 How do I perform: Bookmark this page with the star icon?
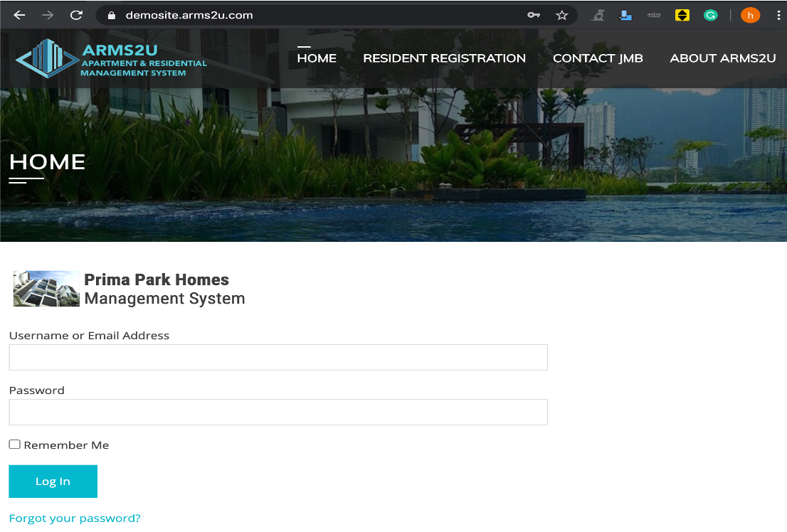[561, 15]
